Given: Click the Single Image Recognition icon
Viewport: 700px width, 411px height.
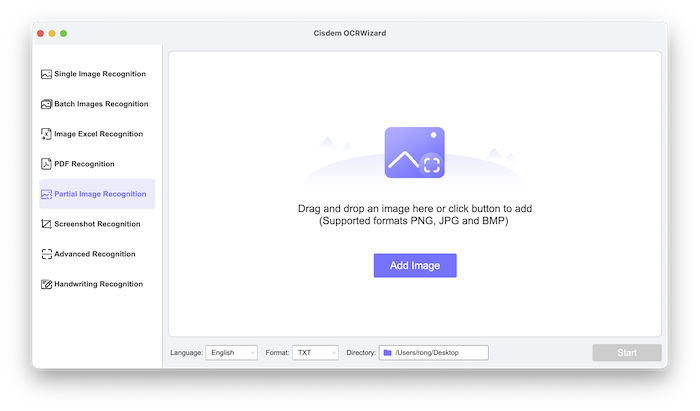Looking at the screenshot, I should 46,74.
